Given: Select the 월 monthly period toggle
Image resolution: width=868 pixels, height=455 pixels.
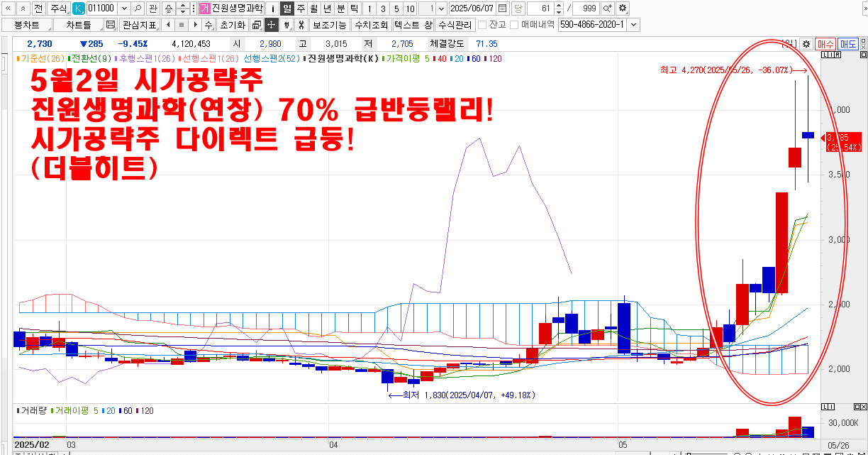Looking at the screenshot, I should (313, 9).
